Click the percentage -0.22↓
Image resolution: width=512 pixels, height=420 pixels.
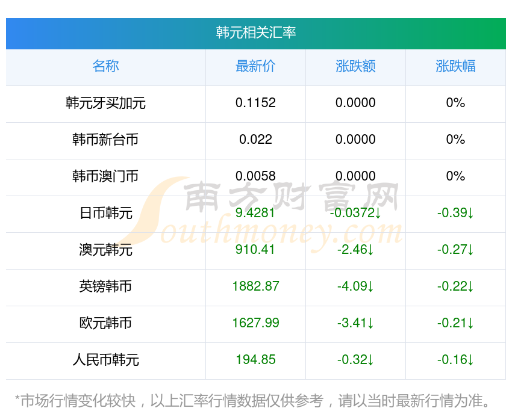pyautogui.click(x=455, y=286)
